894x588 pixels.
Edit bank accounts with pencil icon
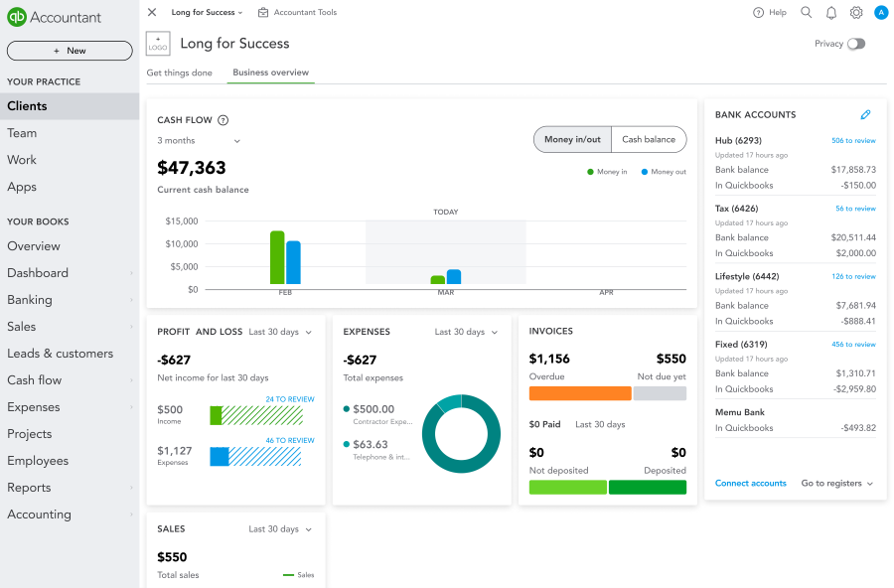865,114
